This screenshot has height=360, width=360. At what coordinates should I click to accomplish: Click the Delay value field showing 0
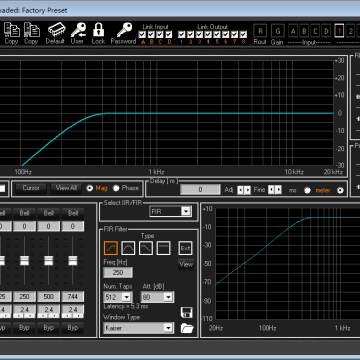pyautogui.click(x=200, y=190)
